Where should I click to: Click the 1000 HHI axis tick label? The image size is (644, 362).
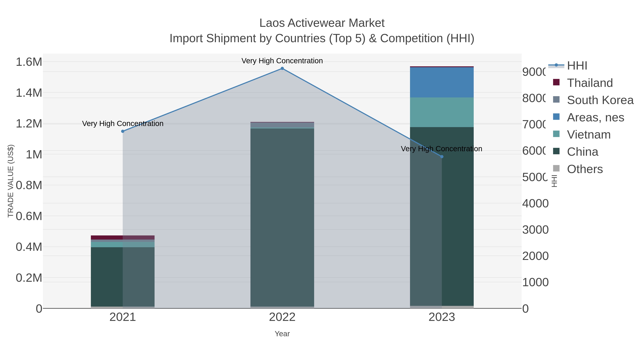(x=535, y=282)
